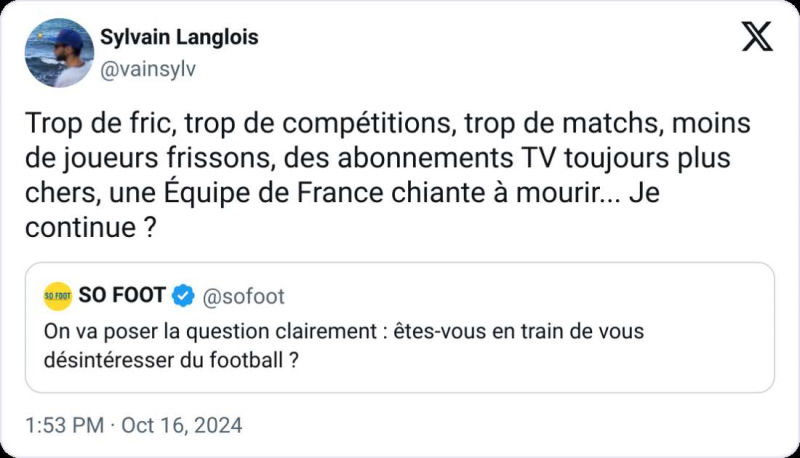Click "désintéresser du football ?" in quote
This screenshot has height=458, width=800.
[171, 360]
